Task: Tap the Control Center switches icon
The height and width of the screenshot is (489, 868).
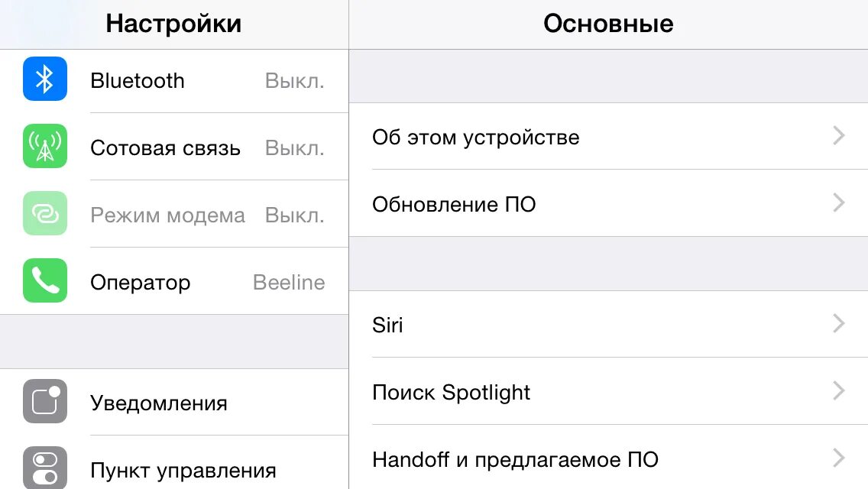Action: [45, 468]
